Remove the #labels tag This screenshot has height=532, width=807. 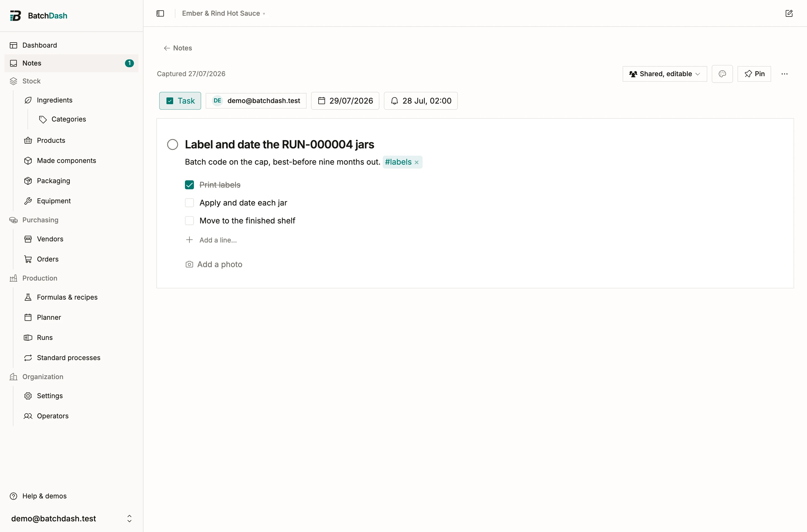(x=417, y=162)
